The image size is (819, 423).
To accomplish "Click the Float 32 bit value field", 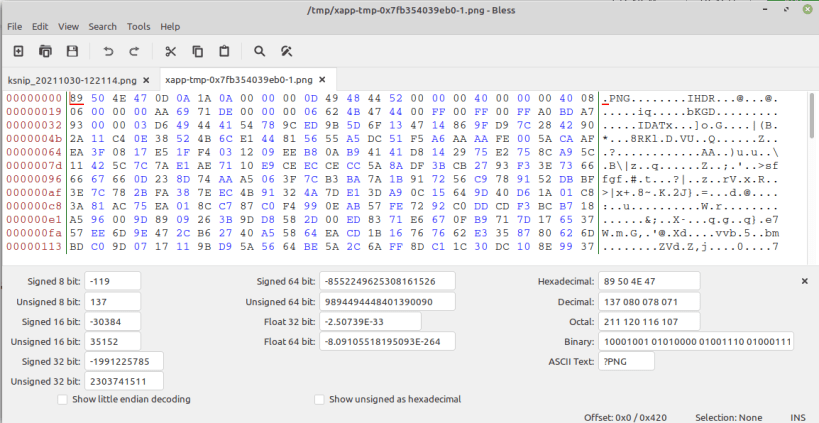I will (x=370, y=322).
